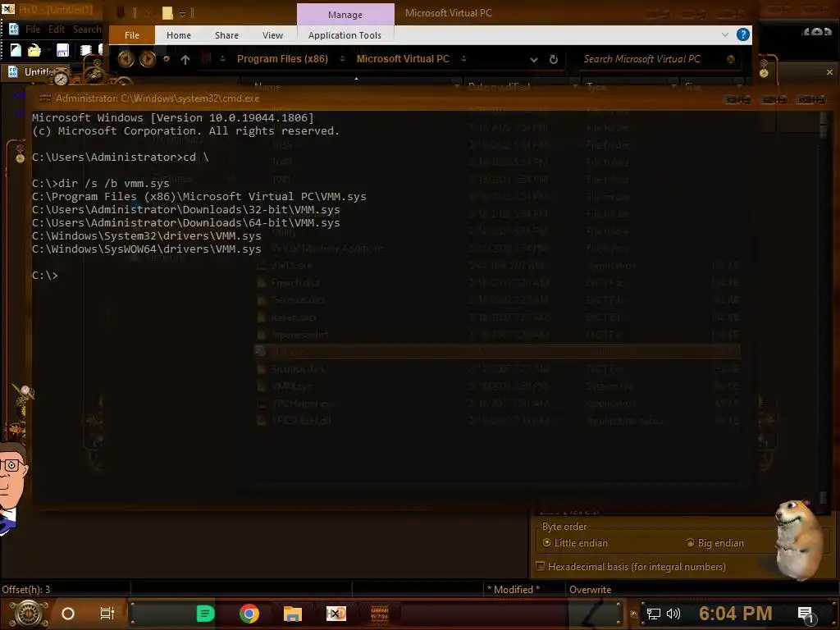Open the Manage contextual tab in Explorer
The width and height of the screenshot is (840, 630).
point(345,15)
